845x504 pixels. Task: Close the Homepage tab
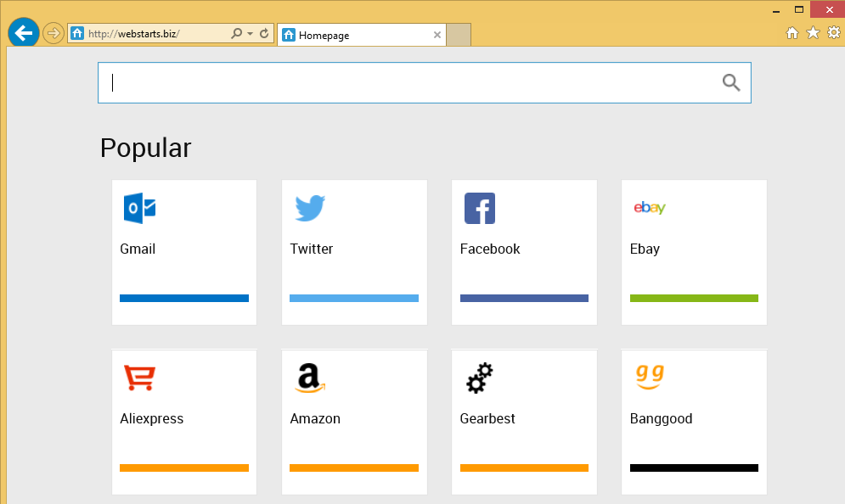click(437, 36)
